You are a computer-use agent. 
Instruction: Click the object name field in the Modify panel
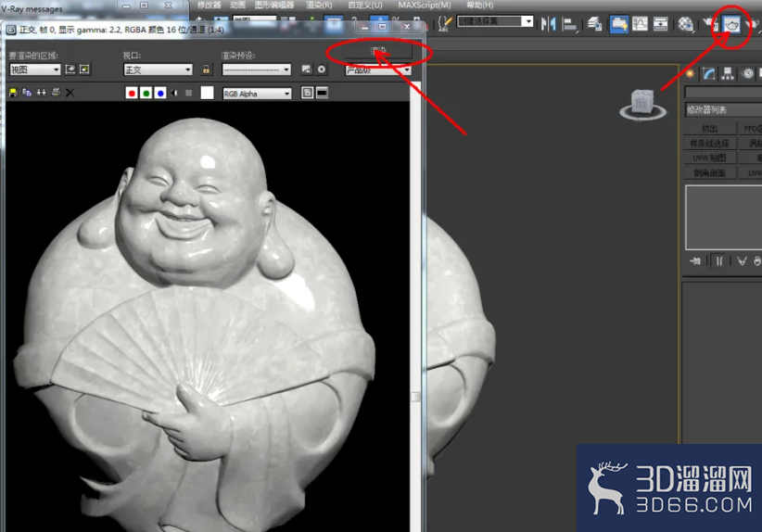(723, 93)
